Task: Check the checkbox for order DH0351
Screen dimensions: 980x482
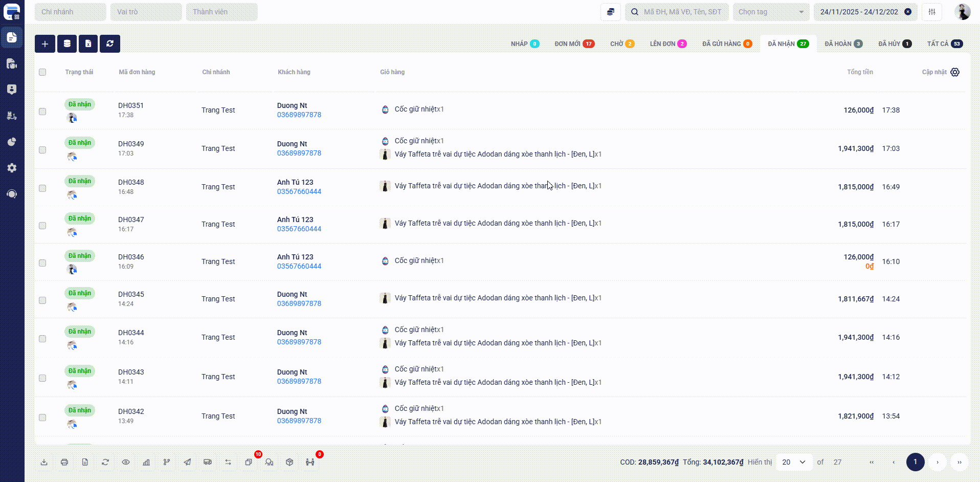Action: tap(42, 112)
